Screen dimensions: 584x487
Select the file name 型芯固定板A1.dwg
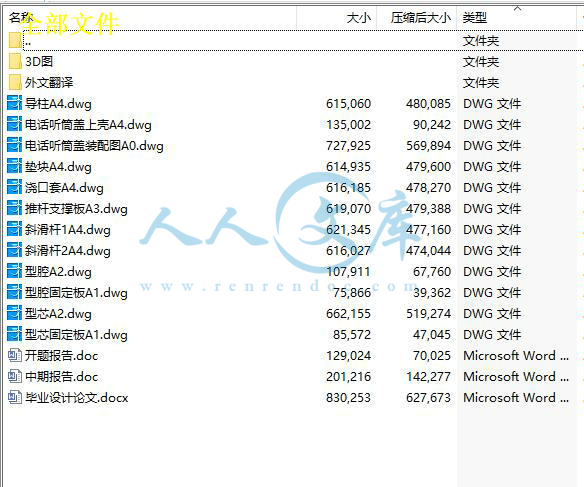pos(76,335)
